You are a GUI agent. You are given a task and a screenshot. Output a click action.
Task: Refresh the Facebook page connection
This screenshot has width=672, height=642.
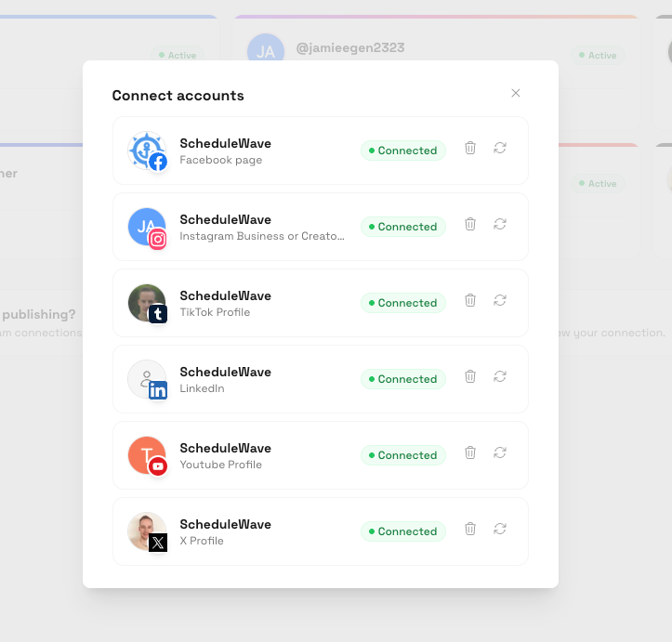click(x=500, y=149)
